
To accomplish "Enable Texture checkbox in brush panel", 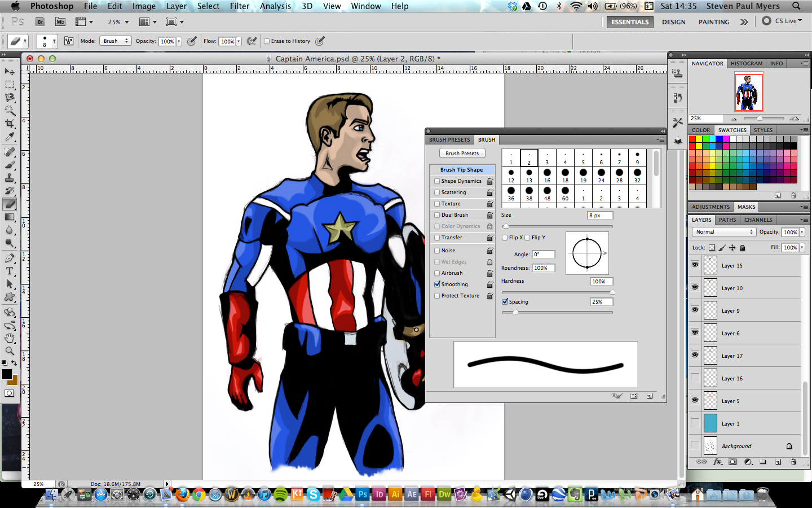I will pyautogui.click(x=437, y=204).
